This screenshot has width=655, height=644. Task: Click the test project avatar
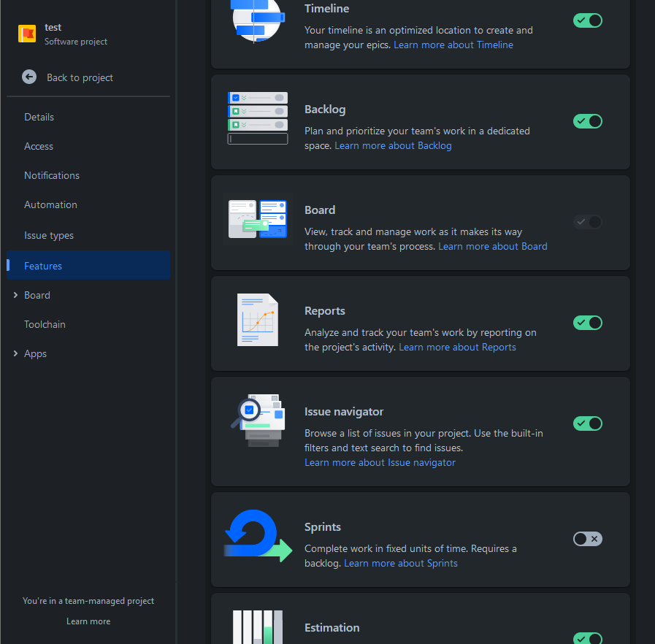point(26,33)
